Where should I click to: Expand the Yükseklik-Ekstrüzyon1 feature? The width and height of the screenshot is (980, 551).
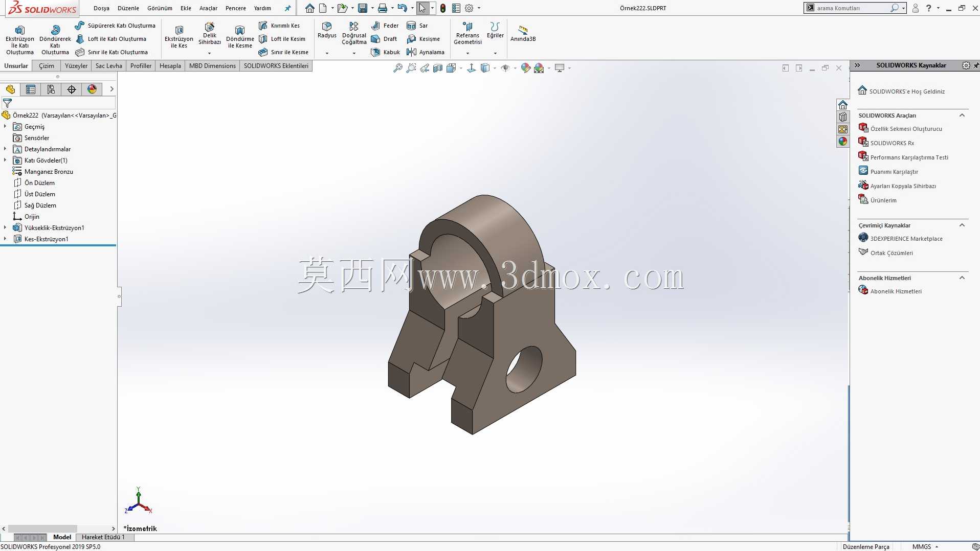(x=5, y=227)
